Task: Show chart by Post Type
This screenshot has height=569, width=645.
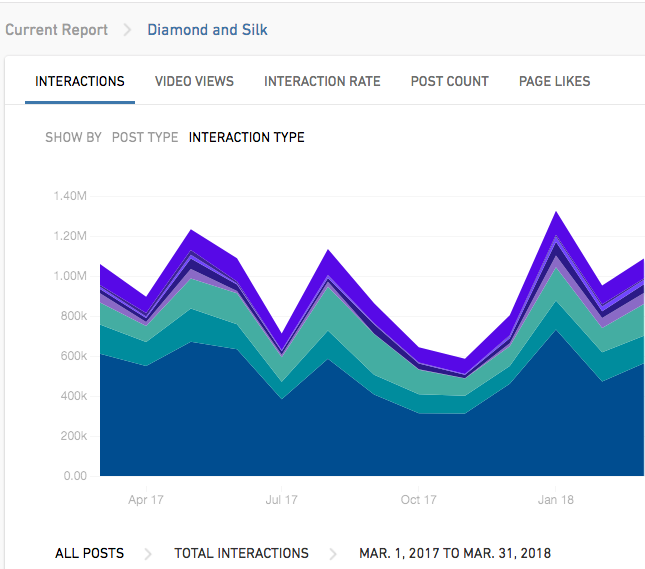Action: (145, 137)
